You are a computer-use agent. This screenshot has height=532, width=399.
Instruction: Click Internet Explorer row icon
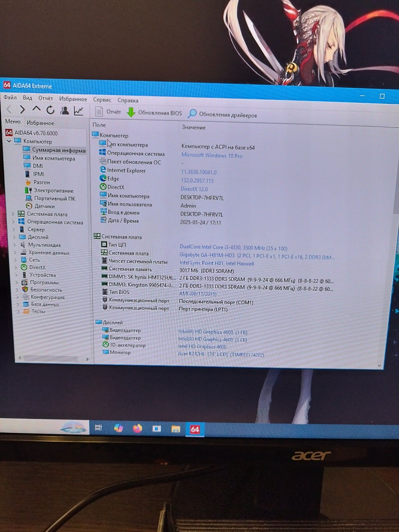click(103, 169)
